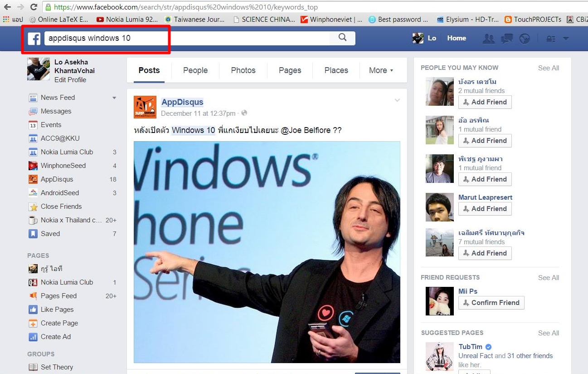Add Friend for Marut Leapresert
The image size is (588, 374).
(x=485, y=209)
